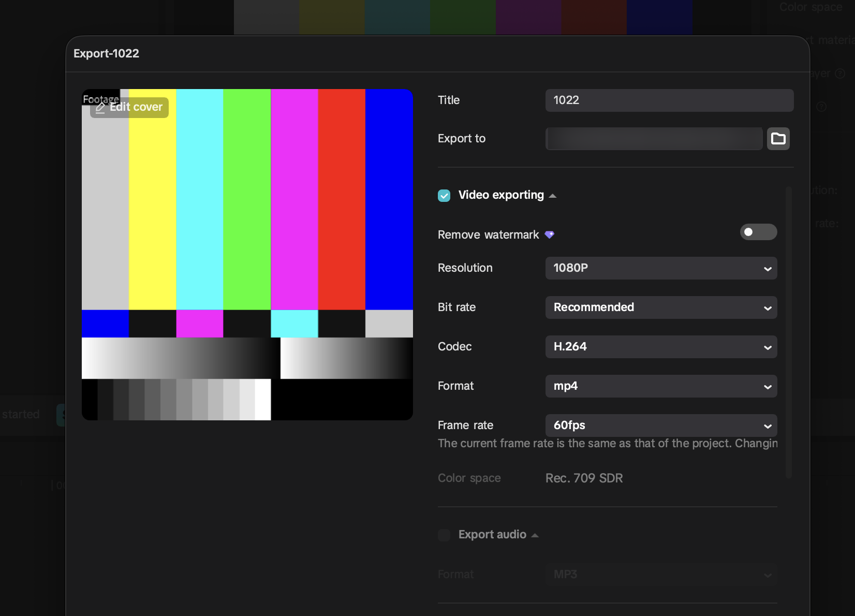Screen dimensions: 855x616
Task: Uncheck the Video exporting checkbox
Action: click(x=444, y=196)
